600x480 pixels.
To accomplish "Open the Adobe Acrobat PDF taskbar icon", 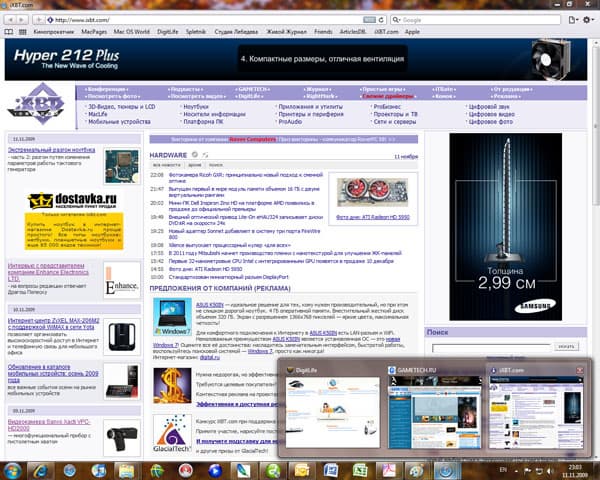I will tap(388, 470).
